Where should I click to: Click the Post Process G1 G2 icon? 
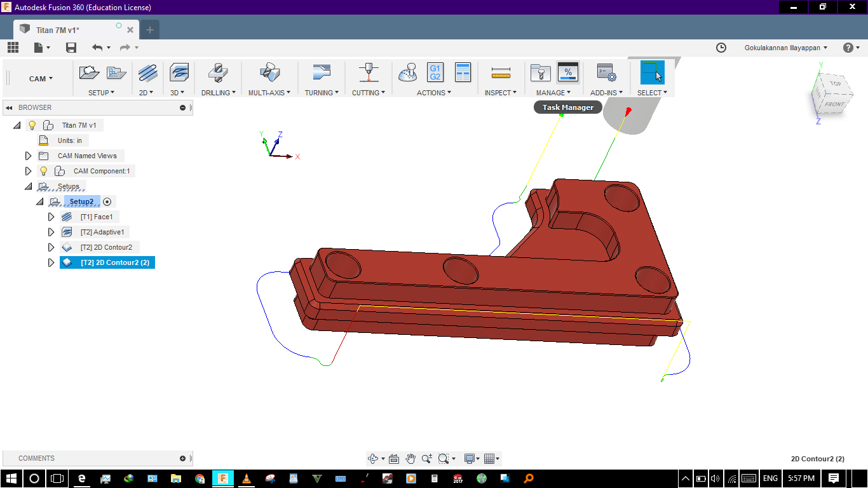click(435, 72)
